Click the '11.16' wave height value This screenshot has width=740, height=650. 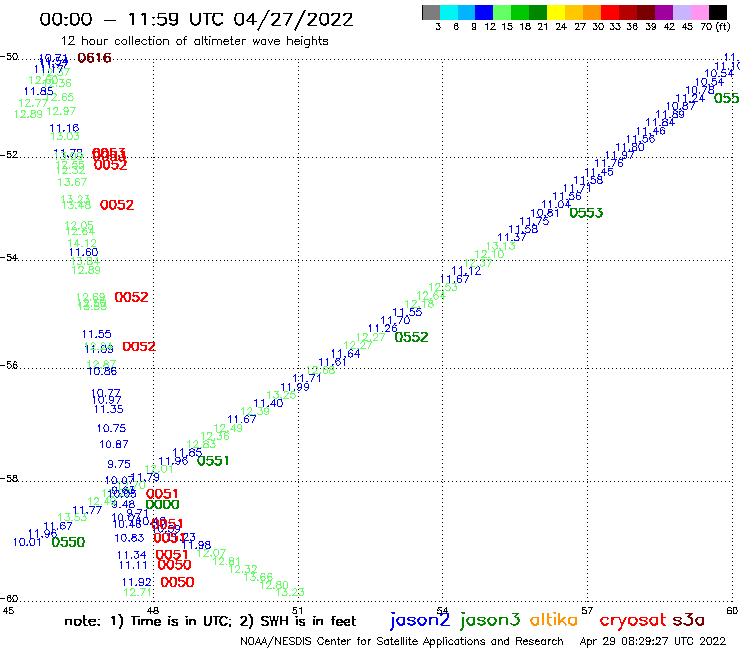tap(64, 128)
